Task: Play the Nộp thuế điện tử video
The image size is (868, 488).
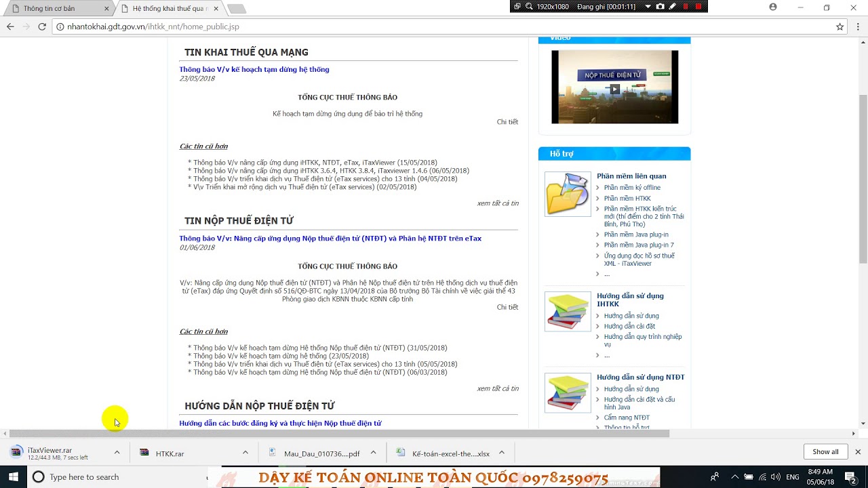Action: (x=614, y=88)
